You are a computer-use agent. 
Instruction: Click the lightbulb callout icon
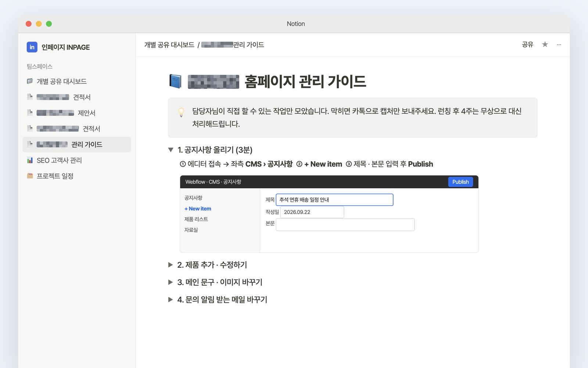(181, 112)
